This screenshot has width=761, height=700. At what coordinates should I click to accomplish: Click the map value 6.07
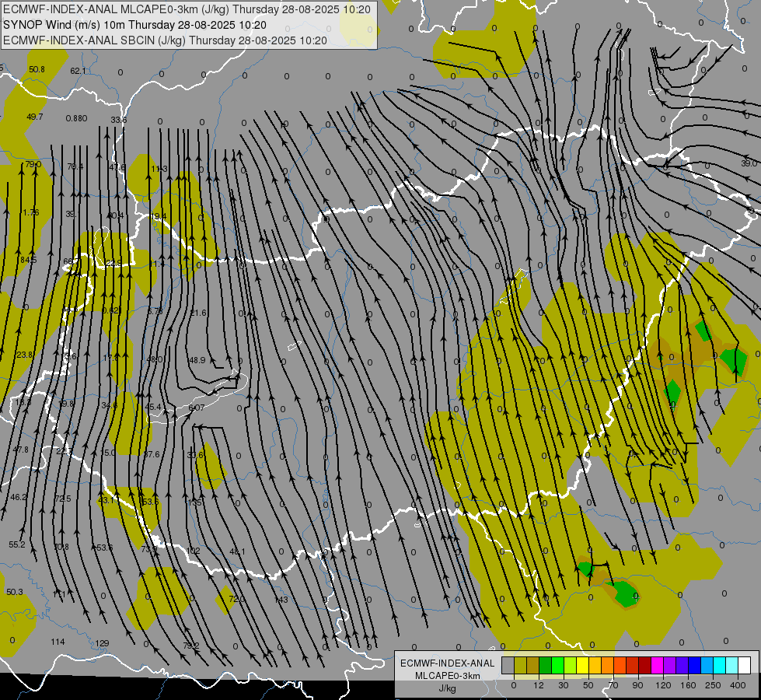(x=197, y=408)
